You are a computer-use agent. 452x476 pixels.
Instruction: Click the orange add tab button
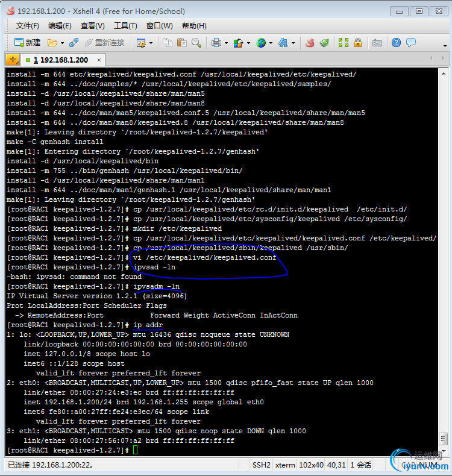(13, 60)
